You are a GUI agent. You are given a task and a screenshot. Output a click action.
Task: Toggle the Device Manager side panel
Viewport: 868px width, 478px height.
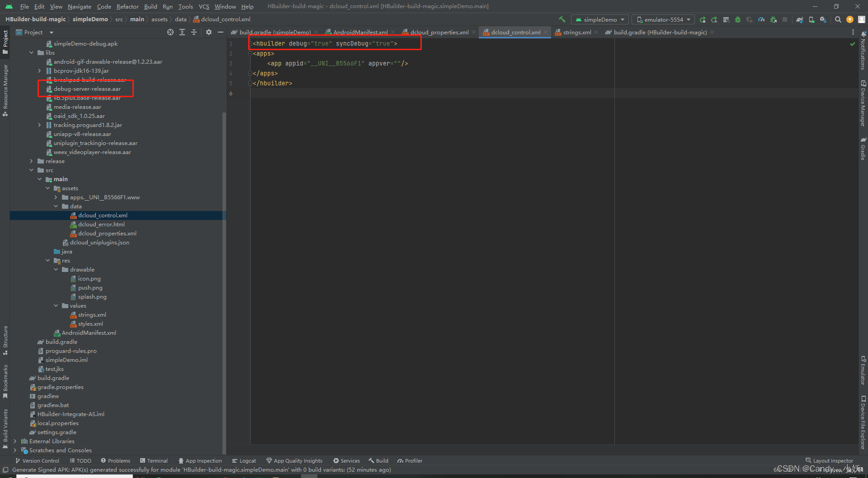(x=863, y=103)
